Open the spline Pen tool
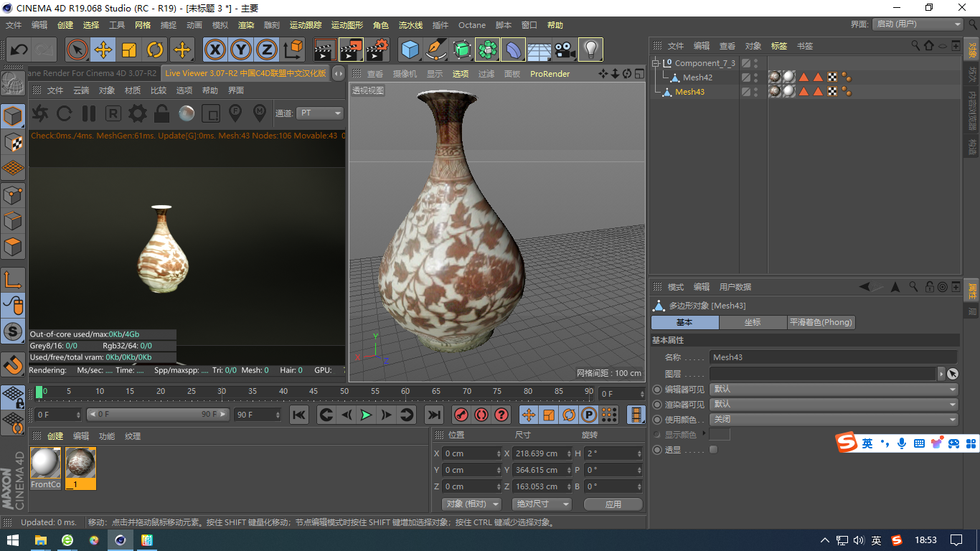 435,50
